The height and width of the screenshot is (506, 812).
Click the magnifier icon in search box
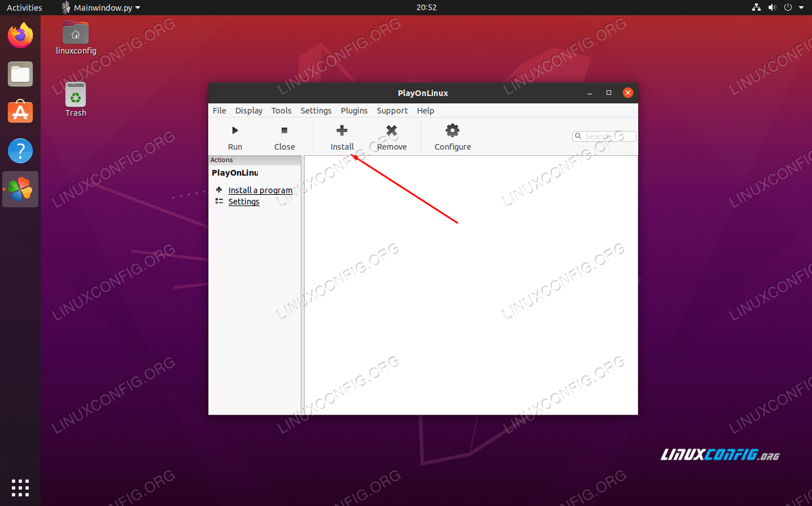(x=578, y=136)
